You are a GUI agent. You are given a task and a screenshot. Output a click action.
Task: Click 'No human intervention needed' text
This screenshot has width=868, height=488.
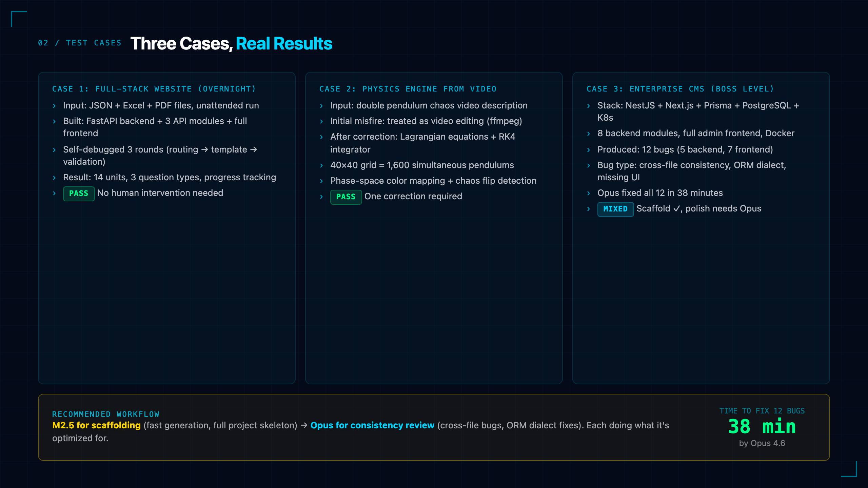pyautogui.click(x=160, y=193)
